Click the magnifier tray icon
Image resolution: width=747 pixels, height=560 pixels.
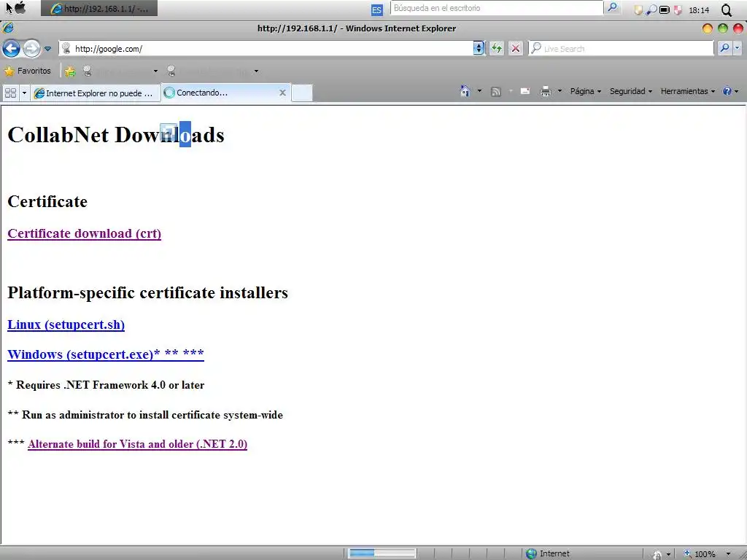[651, 9]
